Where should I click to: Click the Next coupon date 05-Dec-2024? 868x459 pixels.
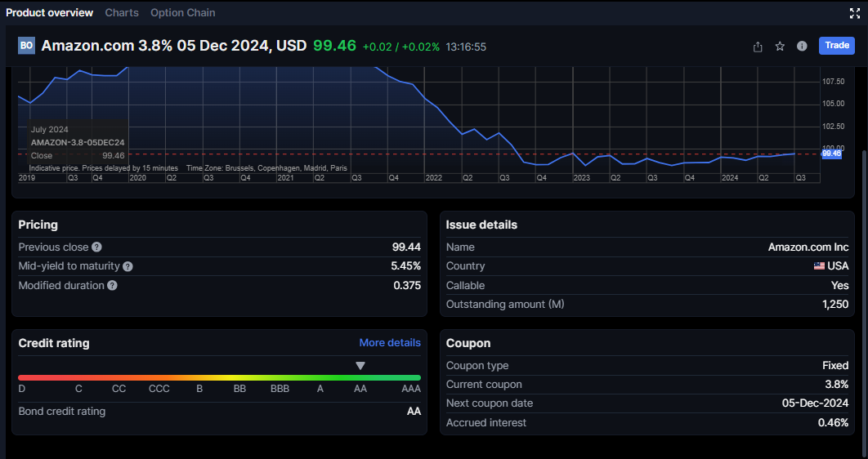tap(815, 403)
